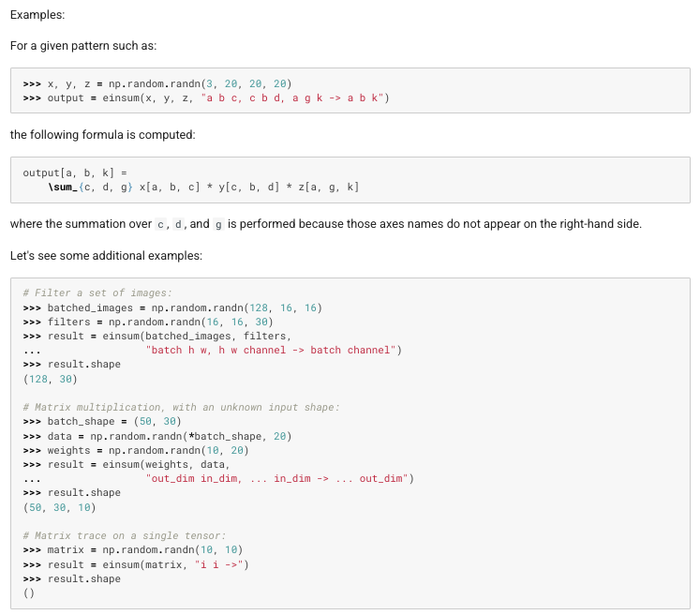Click the "# Filter a set of images:" comment
This screenshot has width=700, height=615.
point(97,293)
